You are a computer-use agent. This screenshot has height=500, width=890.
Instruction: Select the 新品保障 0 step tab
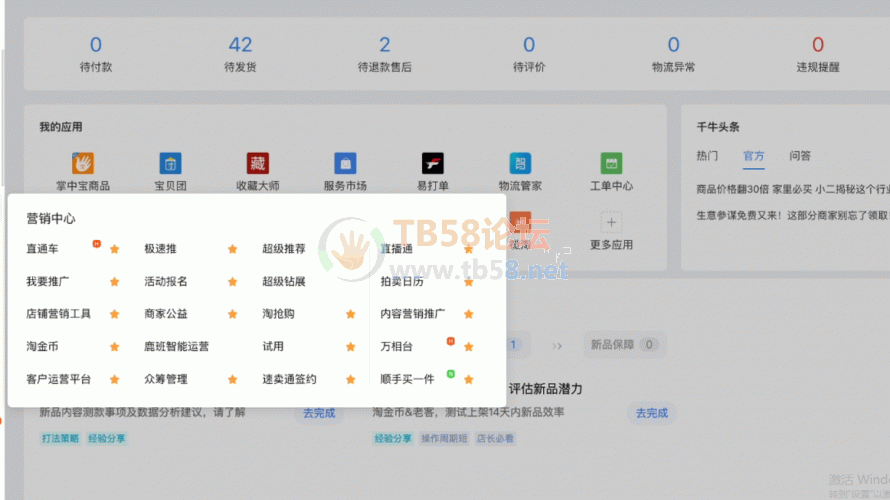coord(624,344)
